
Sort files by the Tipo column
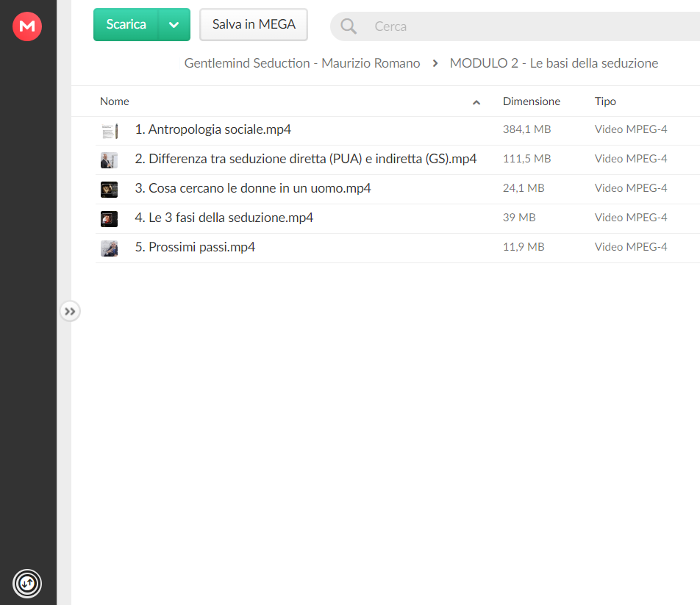(x=605, y=101)
